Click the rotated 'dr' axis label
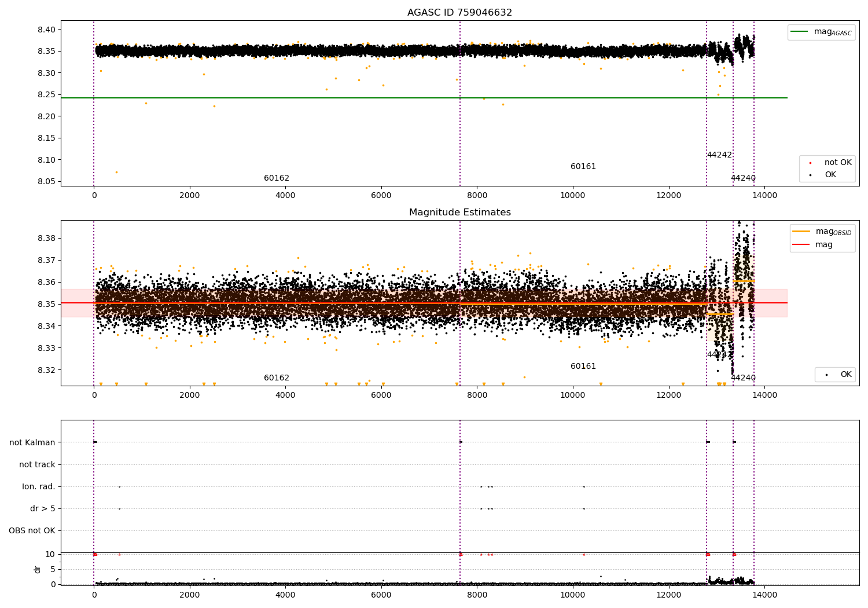The width and height of the screenshot is (868, 608). 38,569
